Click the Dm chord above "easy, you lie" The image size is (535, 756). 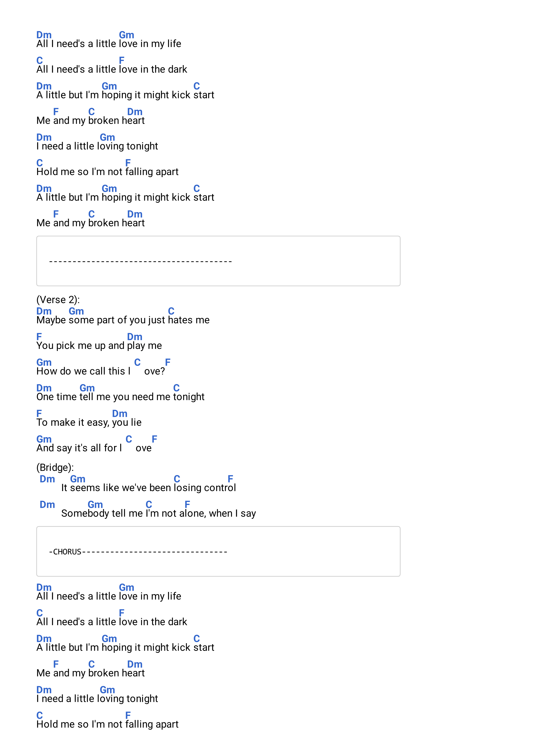(x=120, y=413)
